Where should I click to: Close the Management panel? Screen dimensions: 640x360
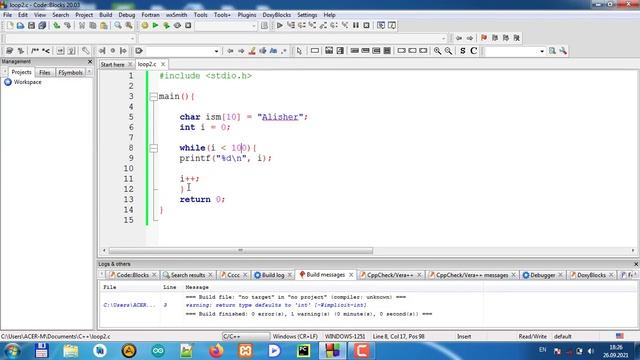point(90,61)
